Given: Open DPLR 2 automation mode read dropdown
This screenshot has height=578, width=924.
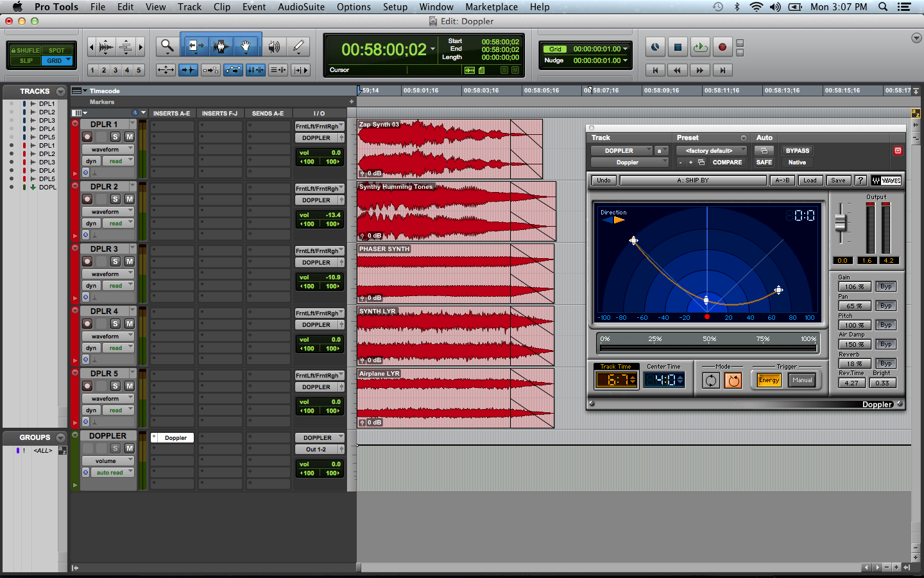Looking at the screenshot, I should [118, 223].
